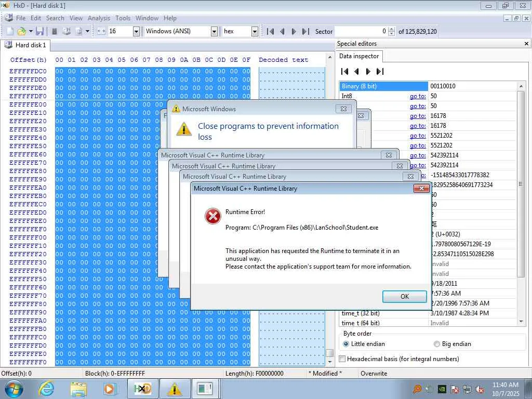Click OK in the Runtime Error dialog
Viewport: 532px width, 399px height.
click(404, 297)
